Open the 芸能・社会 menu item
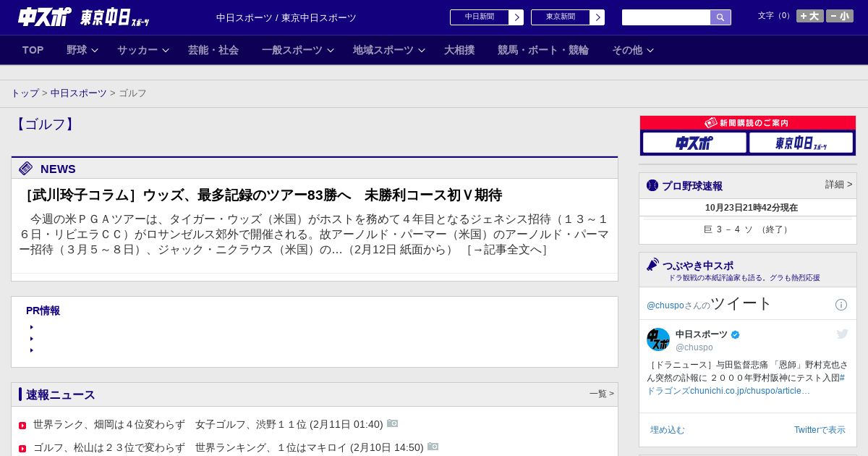868x456 pixels. click(x=213, y=50)
